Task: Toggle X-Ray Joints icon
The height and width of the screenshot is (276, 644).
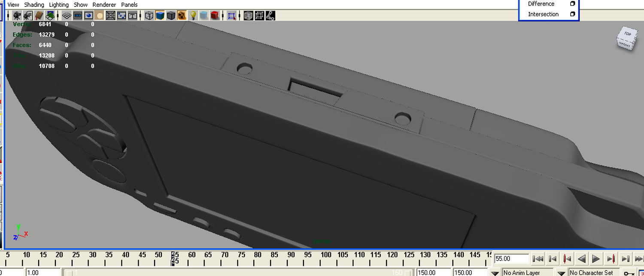Action: coord(270,15)
